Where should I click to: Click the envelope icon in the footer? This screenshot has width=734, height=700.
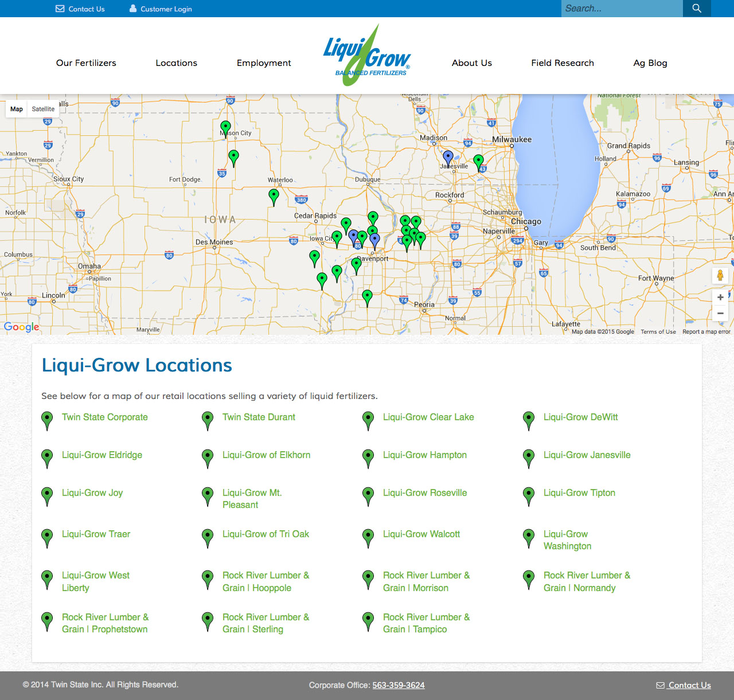[661, 685]
